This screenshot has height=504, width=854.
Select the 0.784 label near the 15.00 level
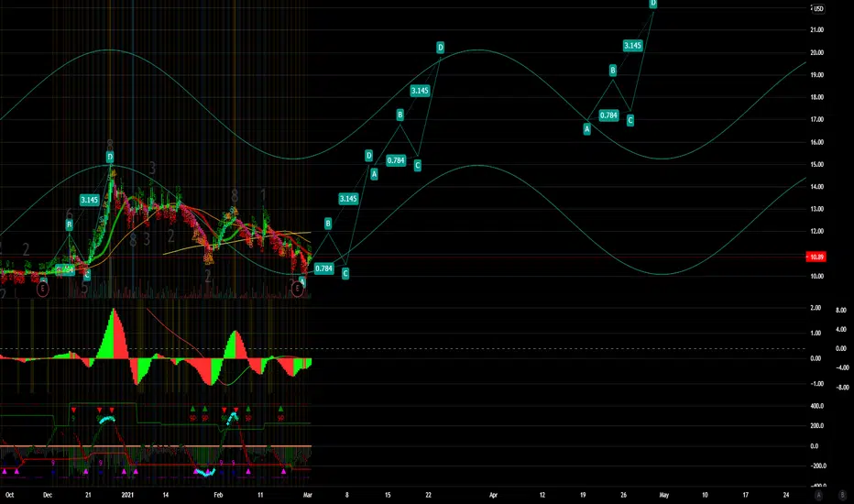(x=396, y=160)
